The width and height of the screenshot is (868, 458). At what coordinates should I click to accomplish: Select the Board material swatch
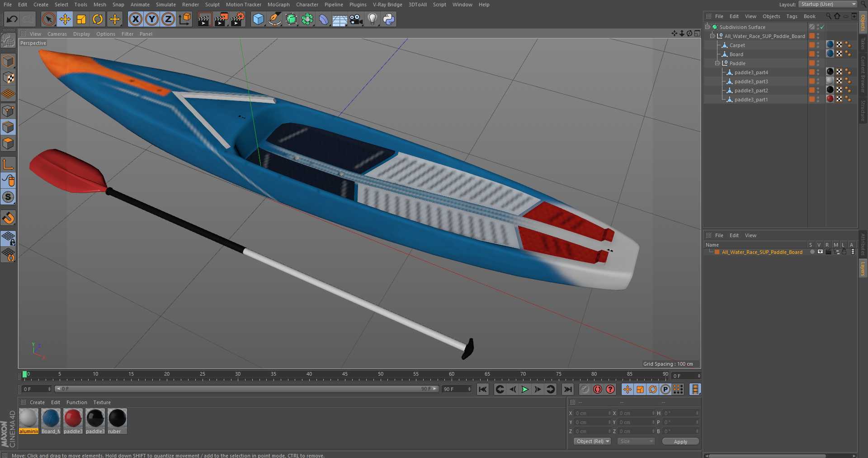[x=51, y=421]
